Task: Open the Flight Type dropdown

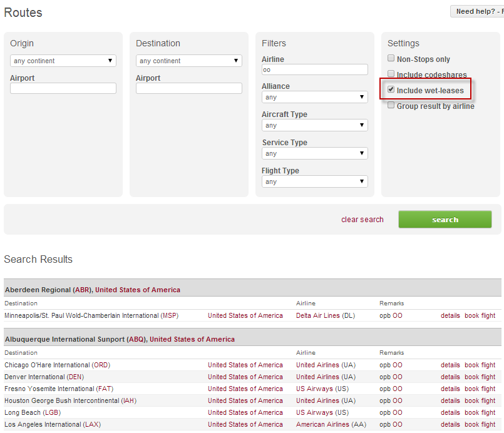Action: tap(314, 181)
